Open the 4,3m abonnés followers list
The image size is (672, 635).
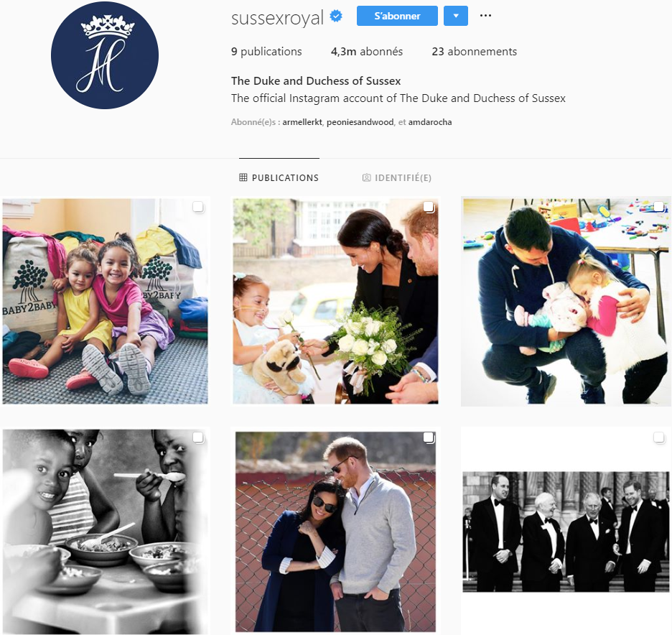(367, 52)
